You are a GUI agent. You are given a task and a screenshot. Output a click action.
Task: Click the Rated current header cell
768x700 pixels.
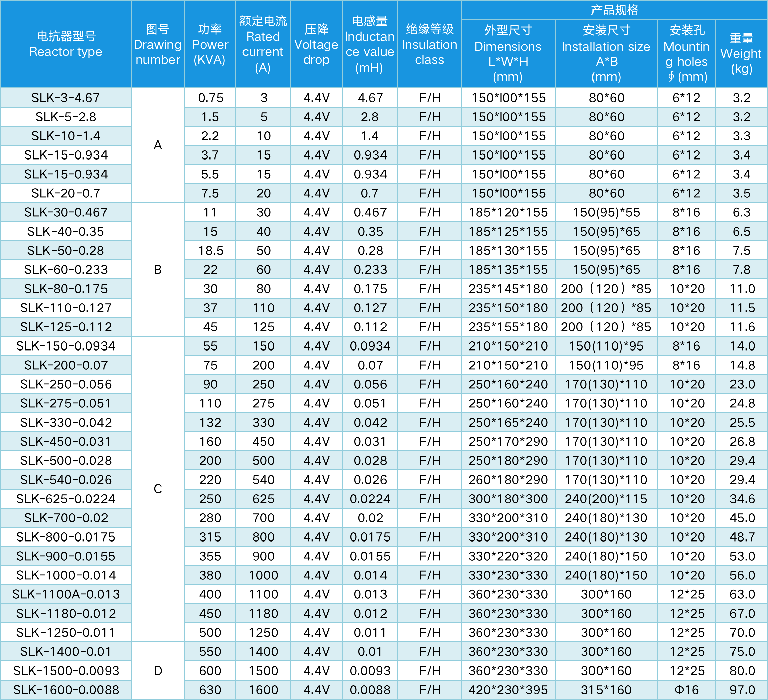[263, 44]
